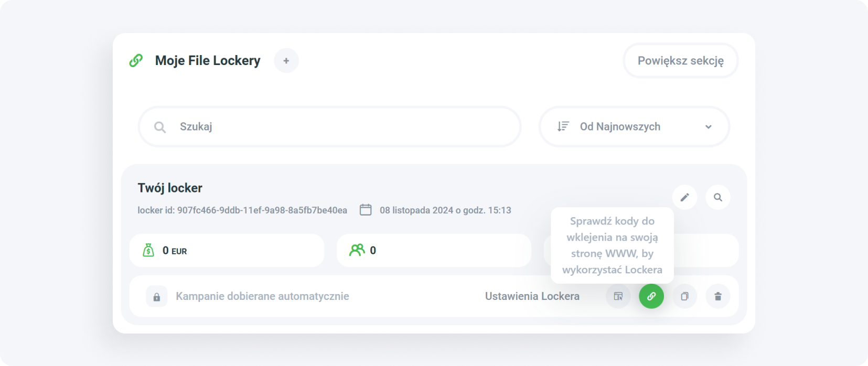Click the users icon beside 0 count
The image size is (868, 366).
pyautogui.click(x=357, y=250)
